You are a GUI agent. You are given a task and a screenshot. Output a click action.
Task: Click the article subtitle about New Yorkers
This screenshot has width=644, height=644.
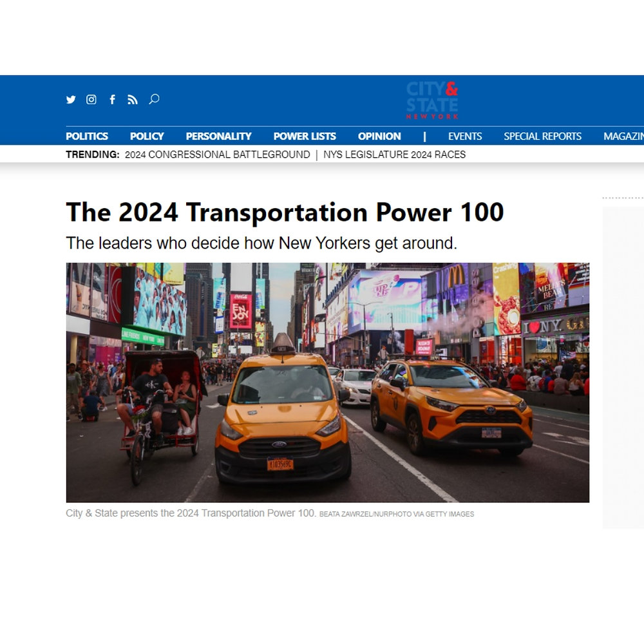tap(261, 244)
